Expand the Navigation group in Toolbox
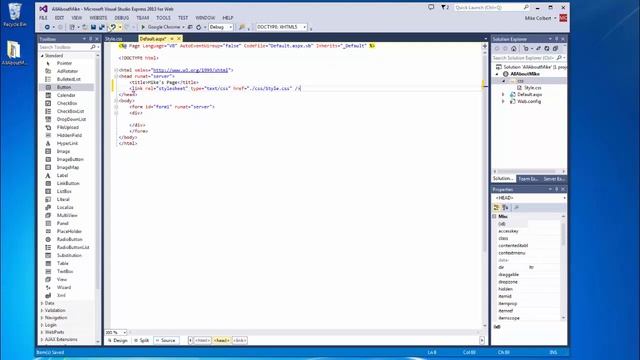 [x=42, y=318]
